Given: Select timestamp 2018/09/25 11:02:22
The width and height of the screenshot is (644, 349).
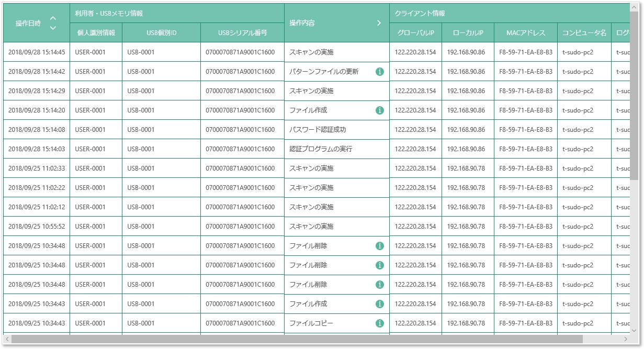Looking at the screenshot, I should tap(37, 188).
